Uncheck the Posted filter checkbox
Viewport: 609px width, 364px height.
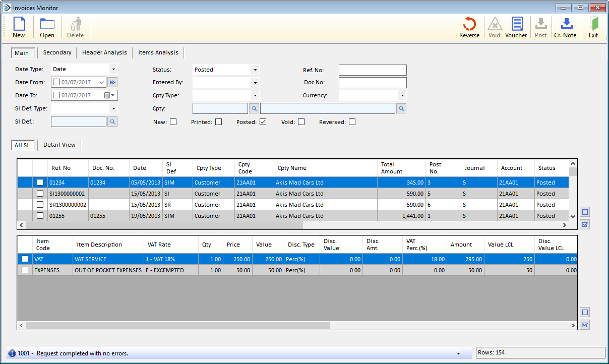pos(263,122)
